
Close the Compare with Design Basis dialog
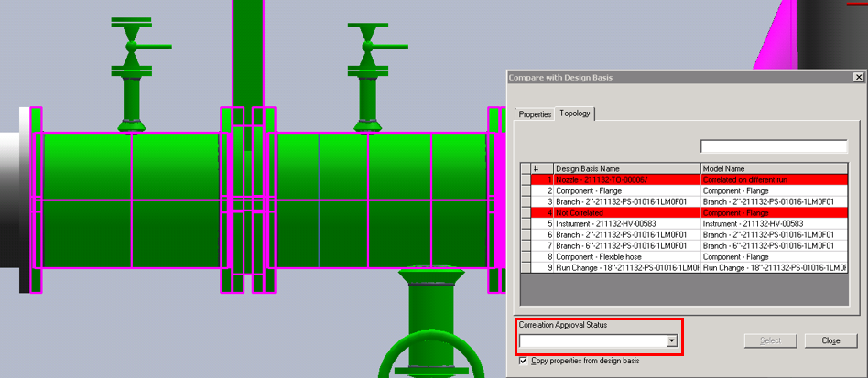click(x=830, y=340)
